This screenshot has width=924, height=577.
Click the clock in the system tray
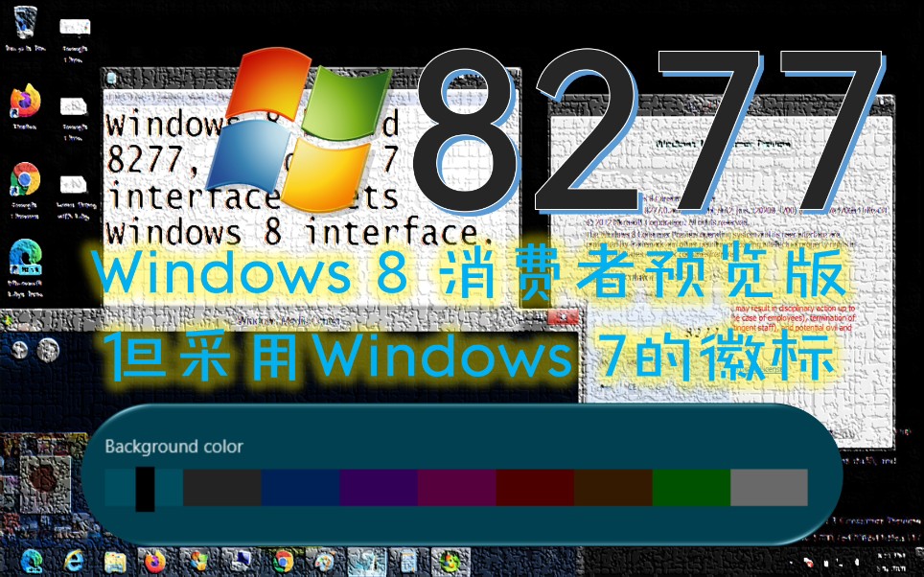pyautogui.click(x=889, y=561)
